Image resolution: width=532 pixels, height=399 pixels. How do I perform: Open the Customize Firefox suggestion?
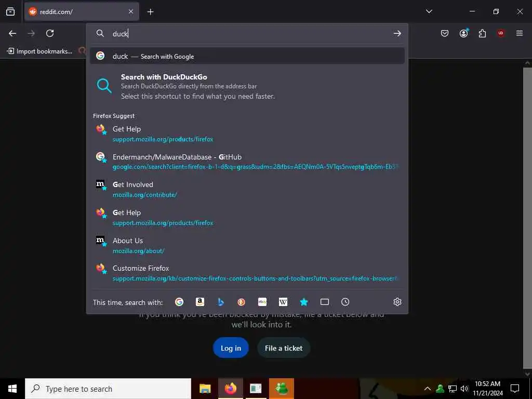coord(247,273)
